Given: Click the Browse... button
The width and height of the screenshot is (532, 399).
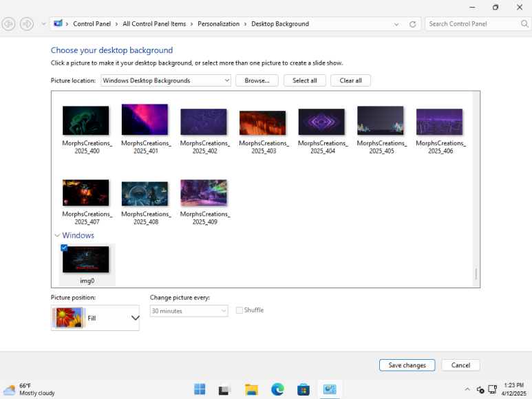Looking at the screenshot, I should coord(257,80).
